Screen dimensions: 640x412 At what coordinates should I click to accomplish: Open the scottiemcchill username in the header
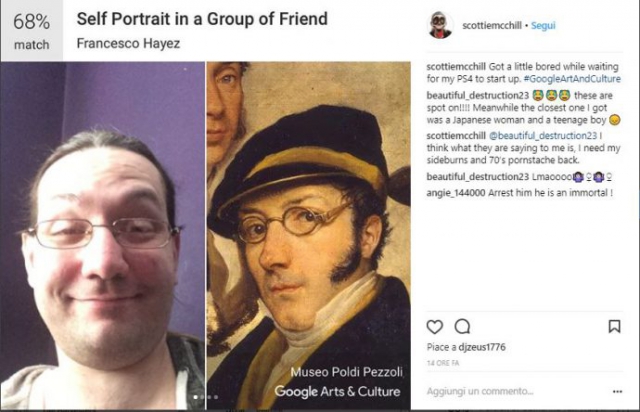[x=492, y=25]
